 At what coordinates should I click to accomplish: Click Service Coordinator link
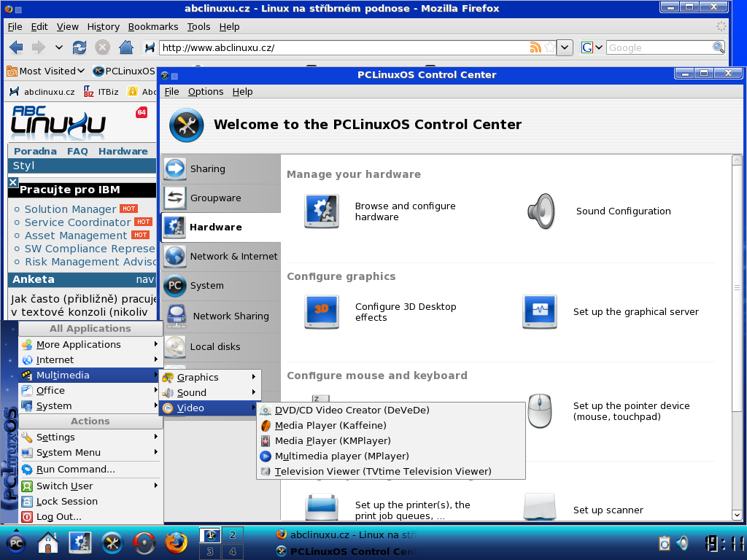tap(77, 222)
